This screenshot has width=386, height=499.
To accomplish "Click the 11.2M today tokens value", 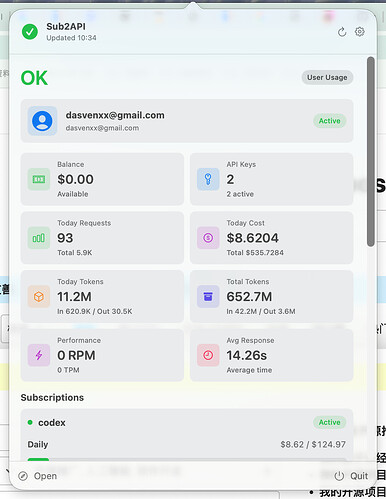I will [74, 297].
